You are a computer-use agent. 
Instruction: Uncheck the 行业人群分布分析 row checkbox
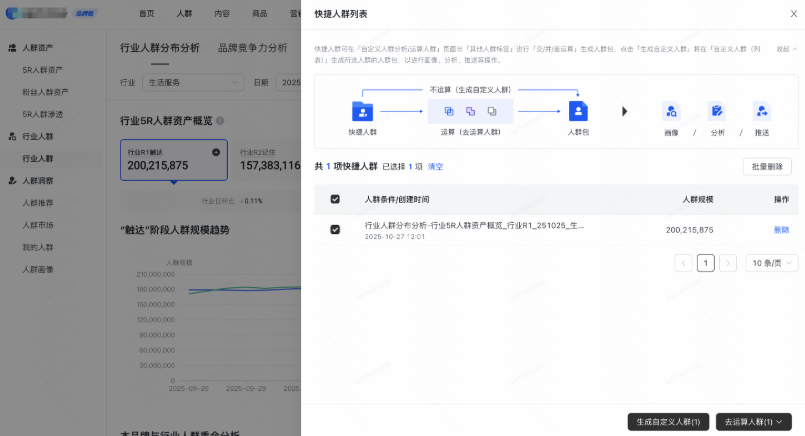335,230
